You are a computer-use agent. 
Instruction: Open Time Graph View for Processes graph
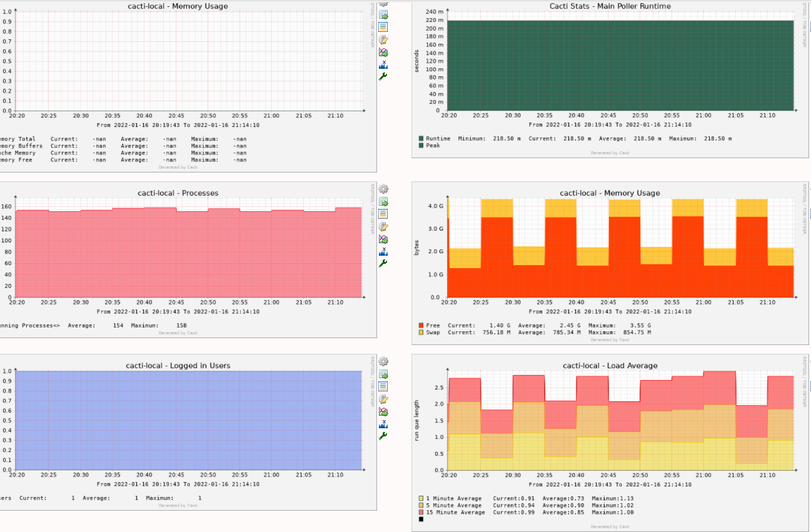coord(383,214)
